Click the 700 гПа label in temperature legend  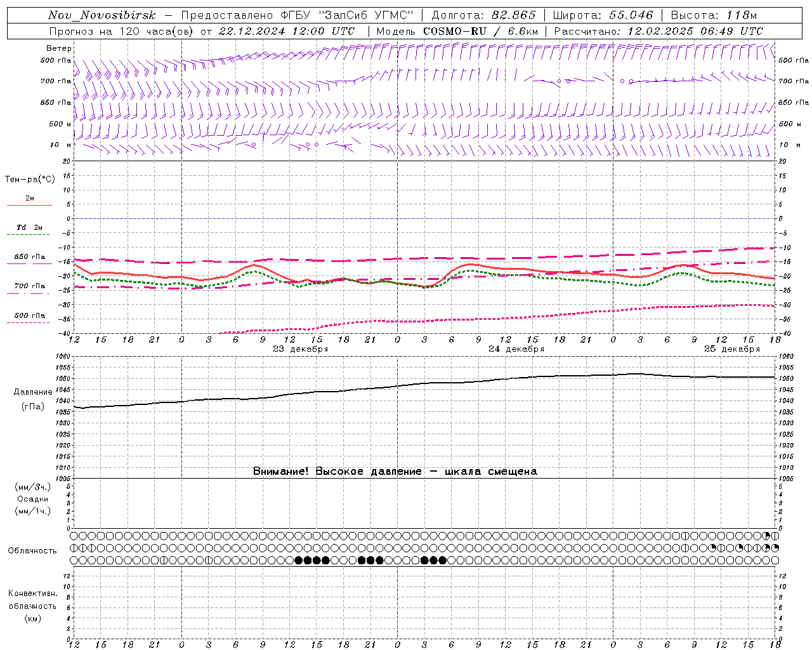(30, 286)
